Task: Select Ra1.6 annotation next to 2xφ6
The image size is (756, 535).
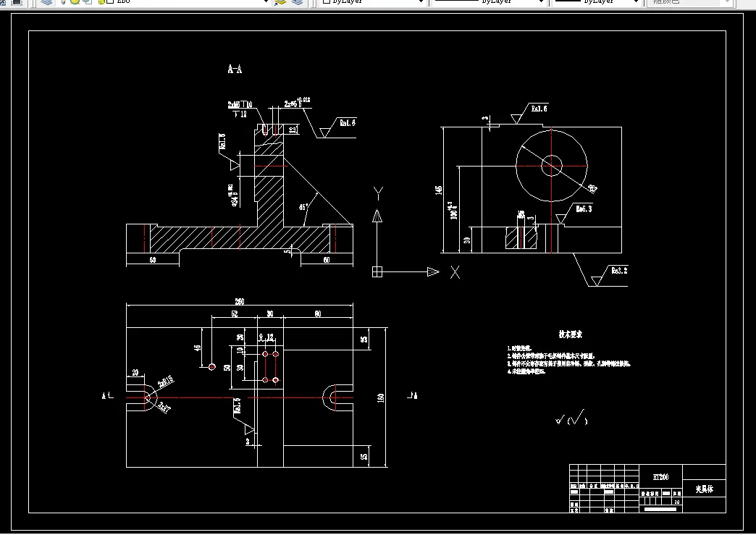Action: [348, 123]
